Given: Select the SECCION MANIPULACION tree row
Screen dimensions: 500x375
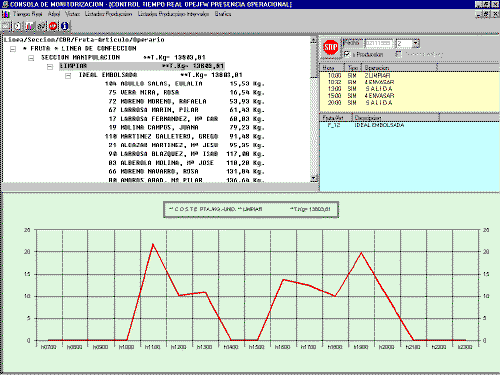Looking at the screenshot, I should 123,57.
